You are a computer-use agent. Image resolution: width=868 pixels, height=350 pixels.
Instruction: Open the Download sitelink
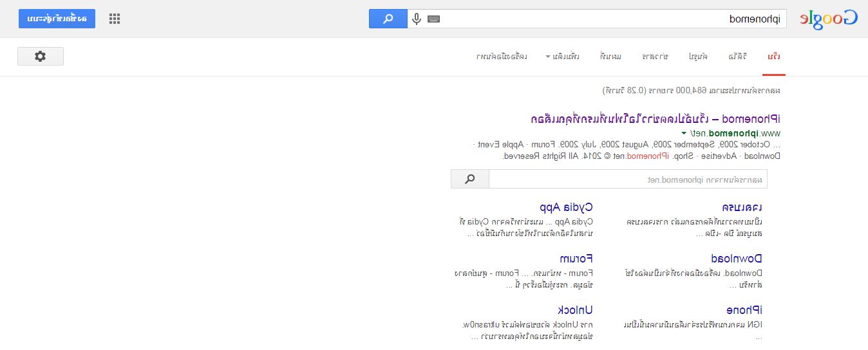[737, 259]
